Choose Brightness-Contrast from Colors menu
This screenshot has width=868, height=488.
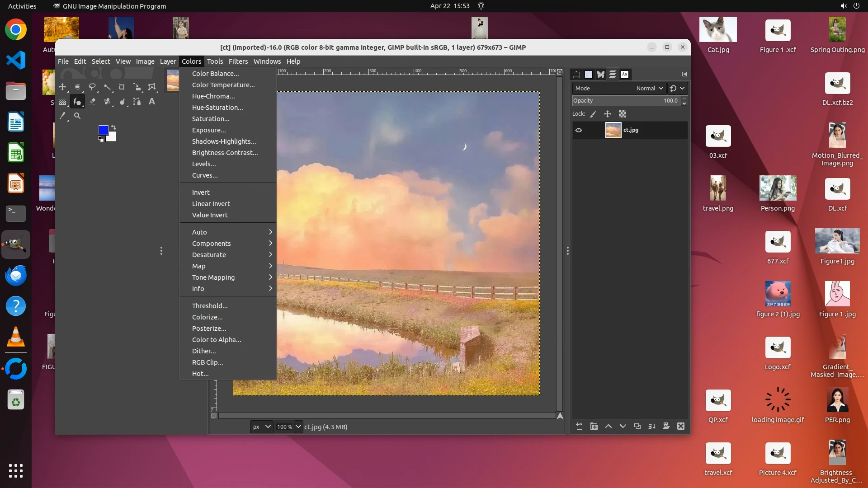coord(225,153)
